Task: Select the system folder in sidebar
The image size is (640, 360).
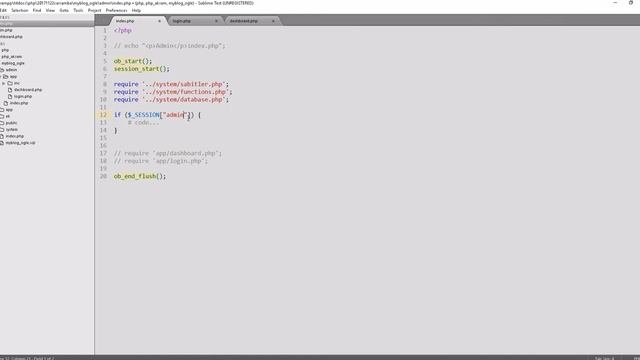Action: tap(11, 129)
